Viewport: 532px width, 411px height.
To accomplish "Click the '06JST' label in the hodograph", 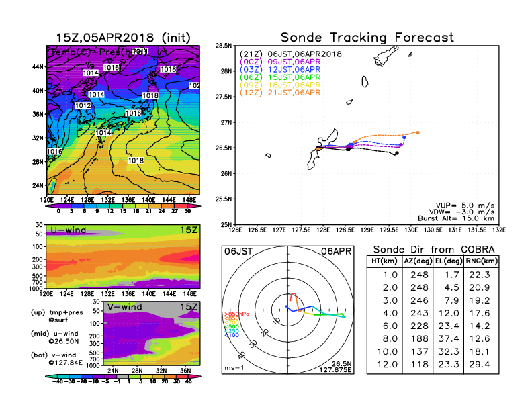I will click(x=238, y=252).
